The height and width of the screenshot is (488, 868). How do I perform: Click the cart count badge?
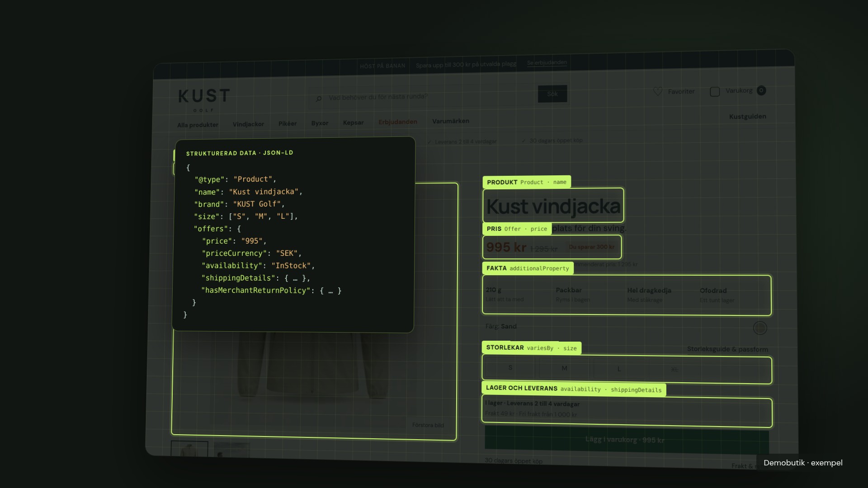(761, 90)
